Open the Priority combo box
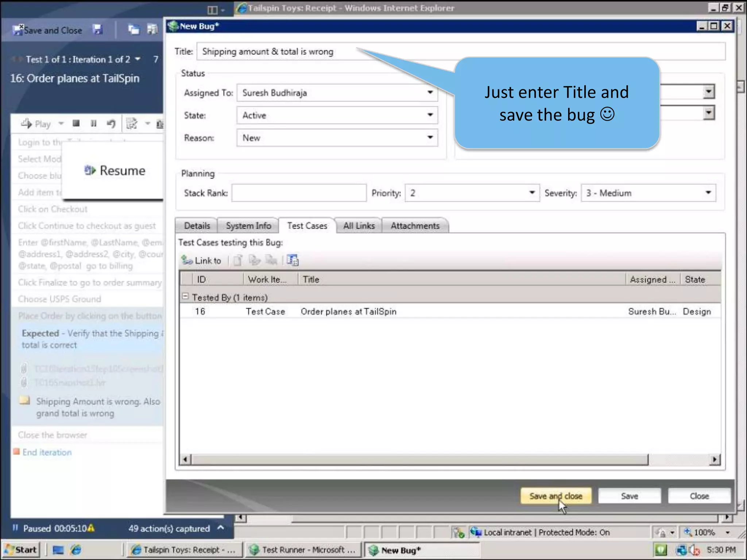Screen dimensions: 747x560 click(x=532, y=193)
